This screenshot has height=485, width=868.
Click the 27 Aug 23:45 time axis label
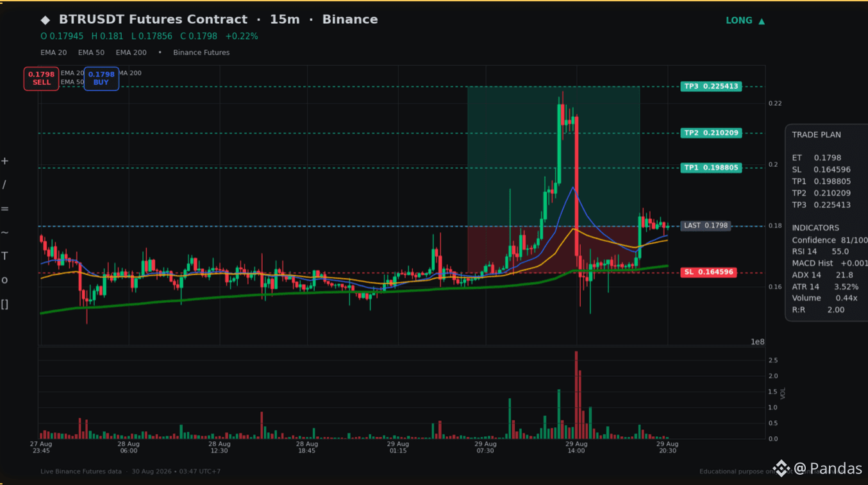click(x=41, y=447)
